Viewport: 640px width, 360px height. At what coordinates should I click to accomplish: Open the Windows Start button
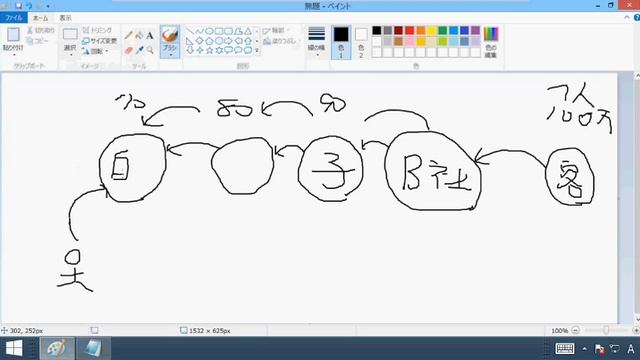(14, 348)
